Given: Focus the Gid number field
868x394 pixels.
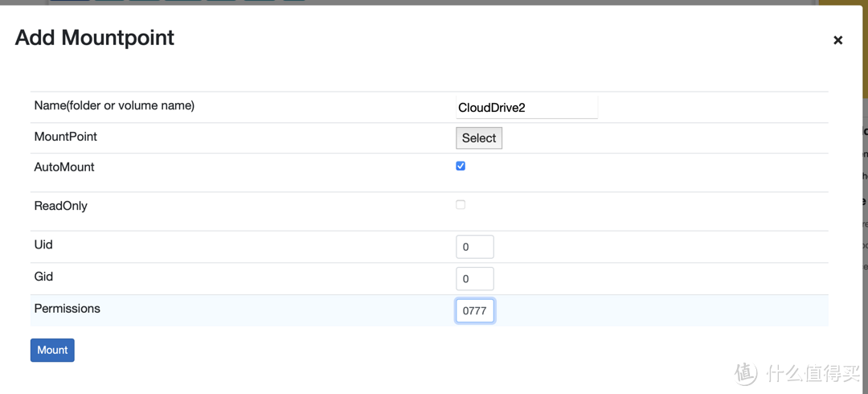Looking at the screenshot, I should [474, 279].
